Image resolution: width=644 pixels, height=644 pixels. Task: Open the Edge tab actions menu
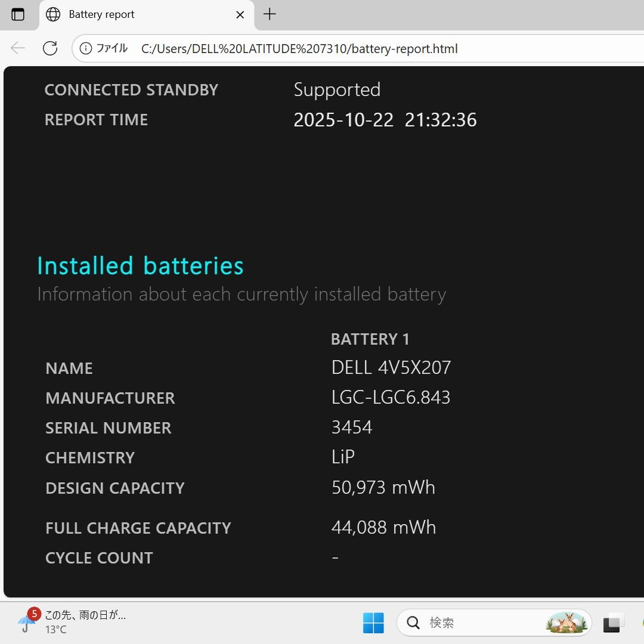(x=18, y=14)
